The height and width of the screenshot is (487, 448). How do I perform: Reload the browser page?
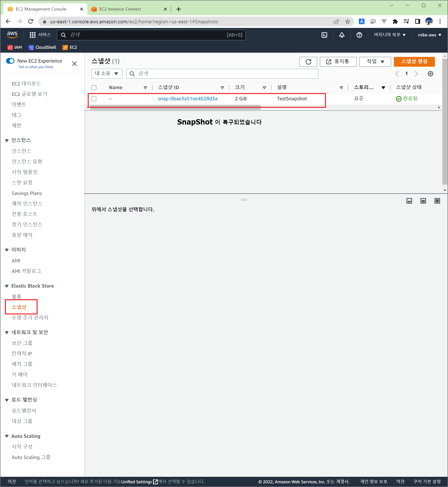(x=31, y=21)
